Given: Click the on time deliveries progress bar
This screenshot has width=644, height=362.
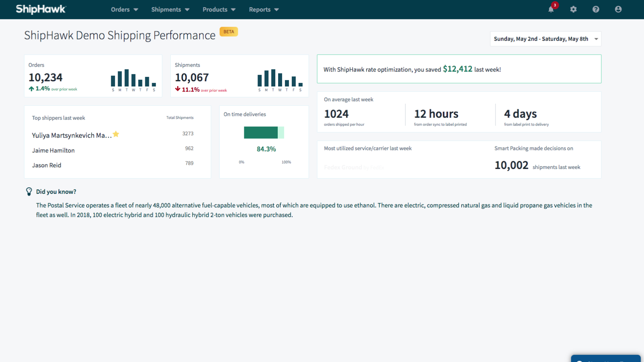Looking at the screenshot, I should (264, 132).
